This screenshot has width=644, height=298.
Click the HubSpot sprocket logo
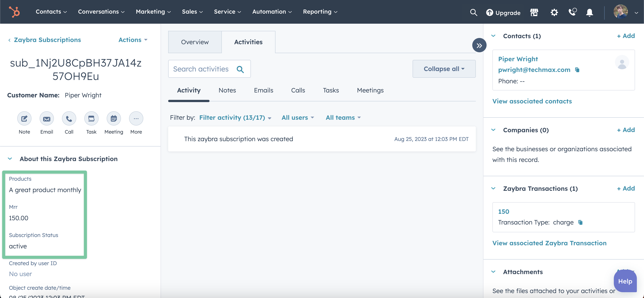pos(14,12)
